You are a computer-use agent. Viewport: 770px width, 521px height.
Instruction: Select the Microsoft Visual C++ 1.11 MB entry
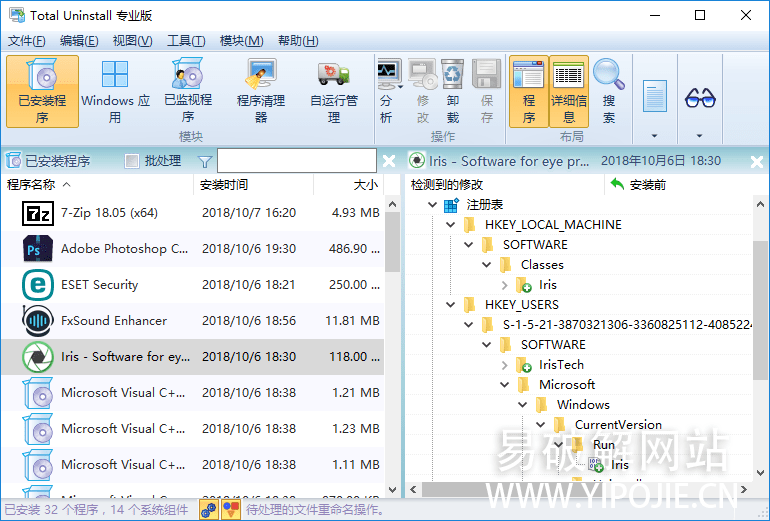point(192,465)
